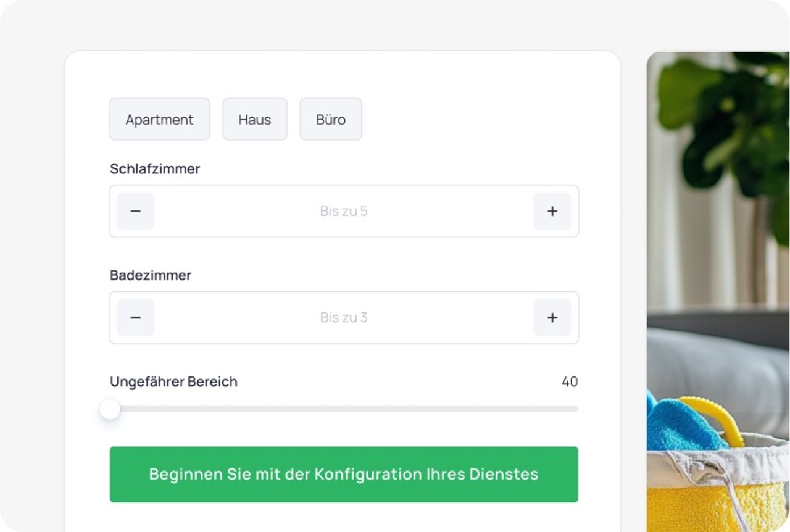Image resolution: width=790 pixels, height=532 pixels.
Task: Click the Schlafzimmer field showing Bis zu 5
Action: pos(344,211)
